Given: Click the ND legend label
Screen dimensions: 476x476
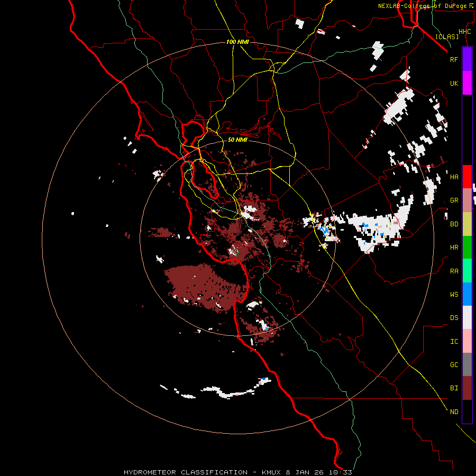Looking at the screenshot, I should click(x=454, y=412).
